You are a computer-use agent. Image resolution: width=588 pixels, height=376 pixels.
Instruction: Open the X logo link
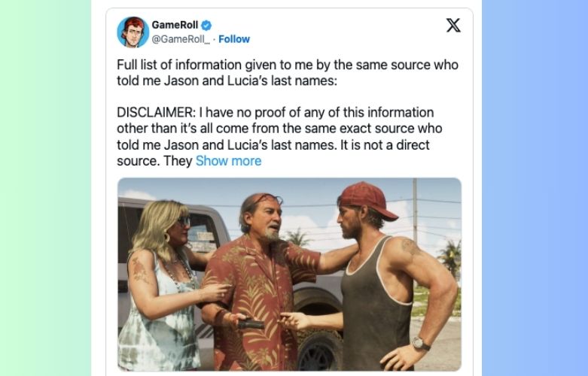(453, 25)
